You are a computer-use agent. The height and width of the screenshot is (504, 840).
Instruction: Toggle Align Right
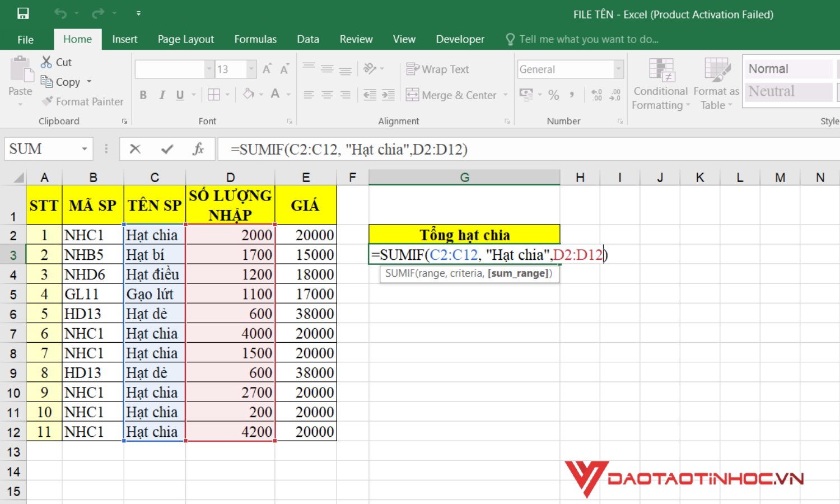[x=346, y=95]
